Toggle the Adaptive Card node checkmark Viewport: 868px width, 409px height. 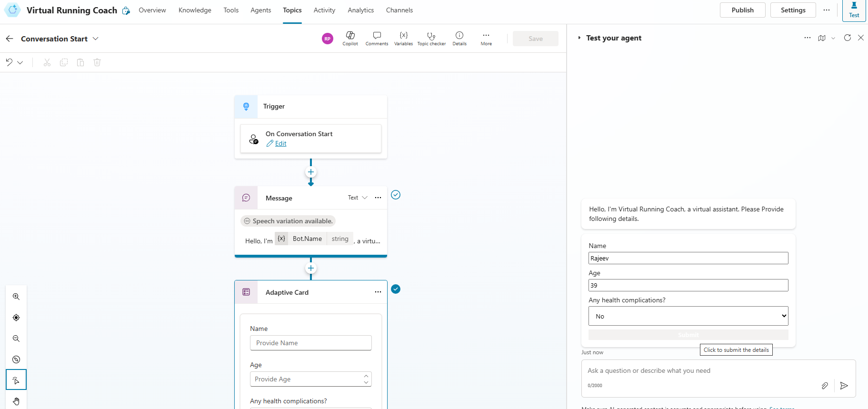pyautogui.click(x=396, y=289)
